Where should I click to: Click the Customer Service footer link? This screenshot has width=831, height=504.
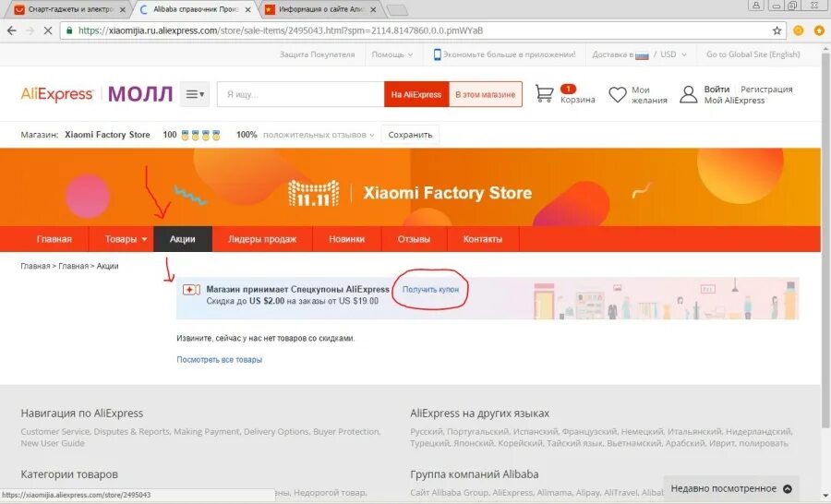click(x=55, y=431)
